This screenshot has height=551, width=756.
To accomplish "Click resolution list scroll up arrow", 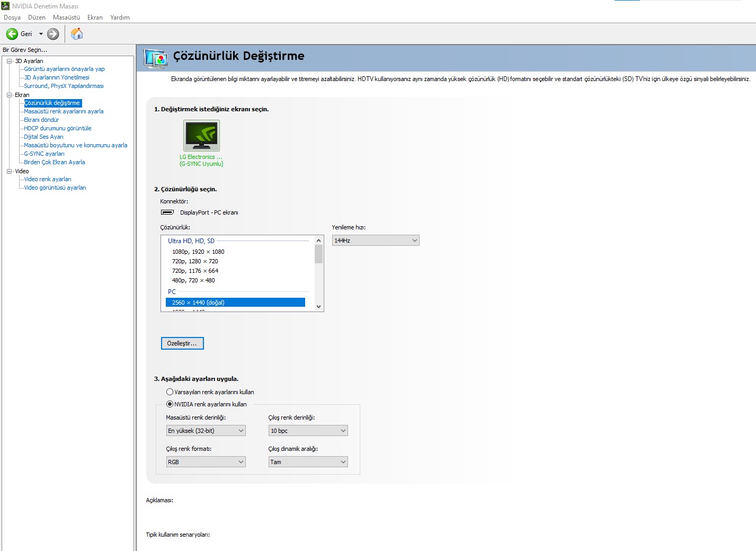I will [318, 241].
